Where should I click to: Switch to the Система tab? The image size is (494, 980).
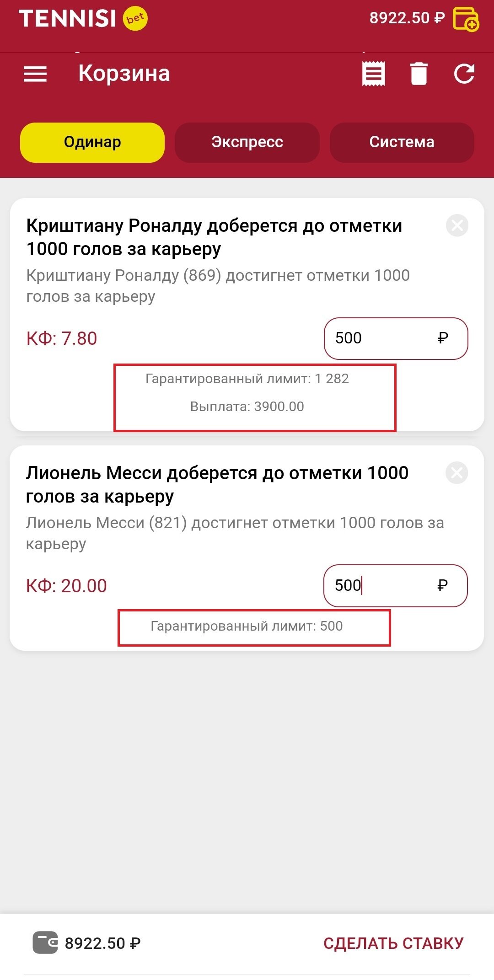402,142
